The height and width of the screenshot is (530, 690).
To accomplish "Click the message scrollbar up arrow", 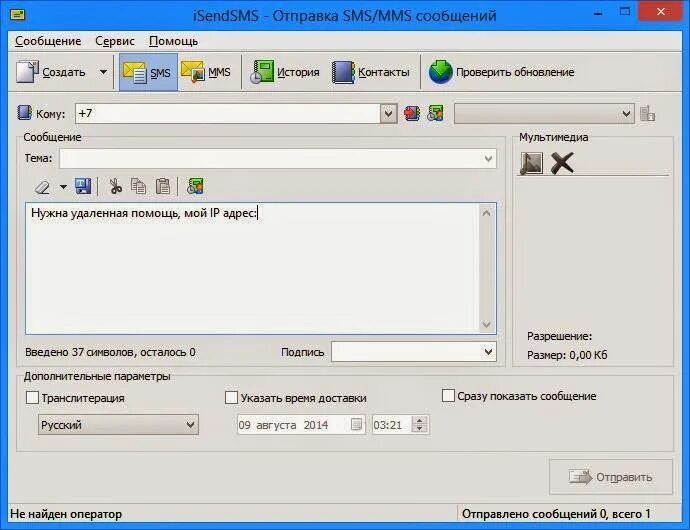I will point(486,213).
